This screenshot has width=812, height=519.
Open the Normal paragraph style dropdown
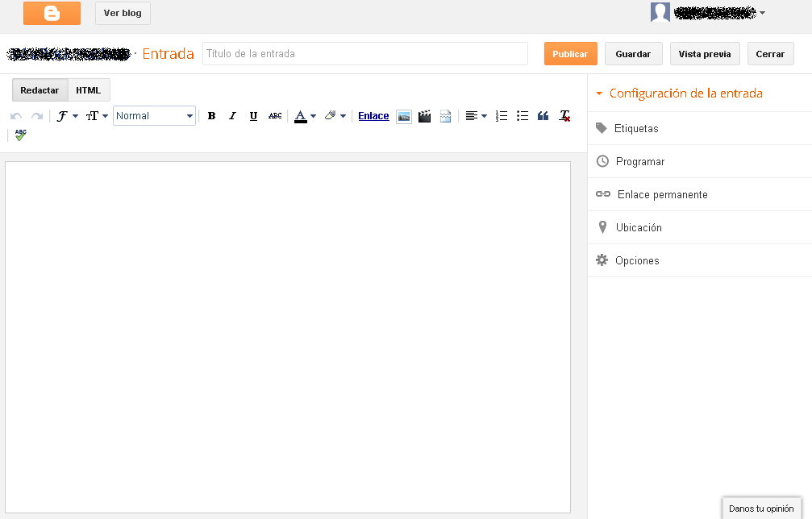pos(154,116)
